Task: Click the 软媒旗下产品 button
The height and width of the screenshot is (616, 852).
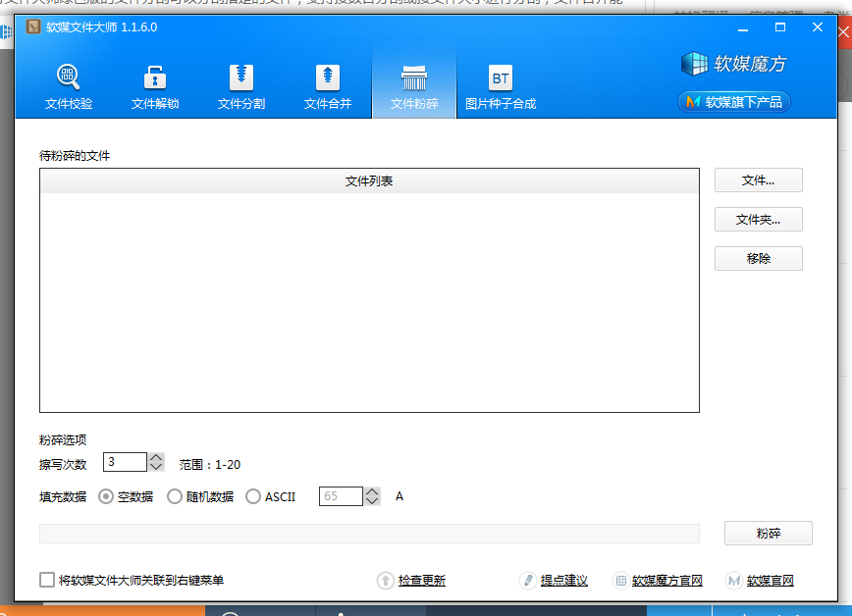Action: [x=733, y=102]
